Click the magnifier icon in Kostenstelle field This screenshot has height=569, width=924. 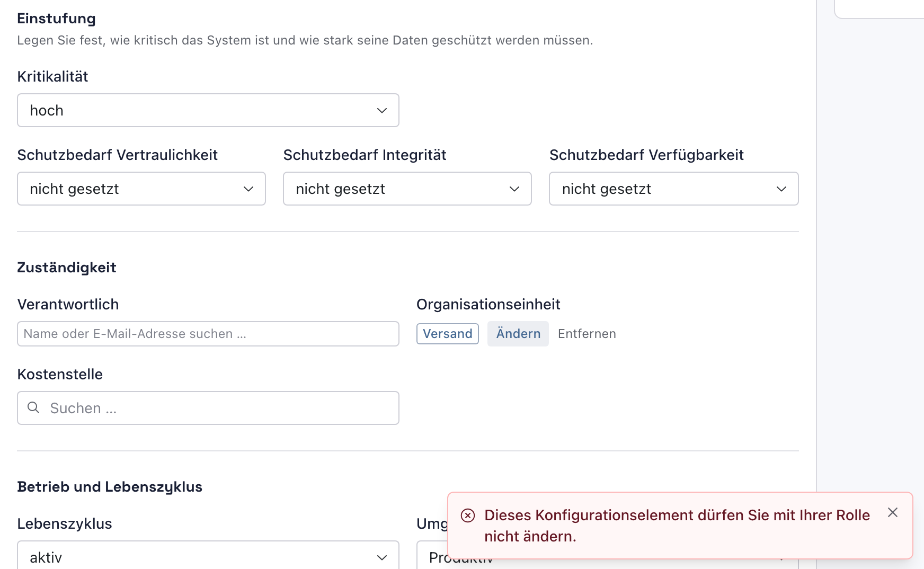pos(33,407)
